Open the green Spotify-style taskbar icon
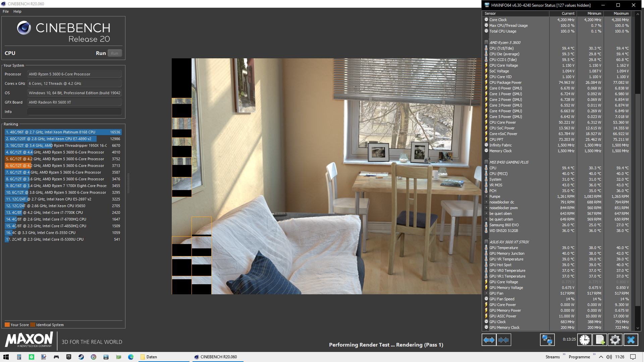The width and height of the screenshot is (644, 362). click(31, 357)
